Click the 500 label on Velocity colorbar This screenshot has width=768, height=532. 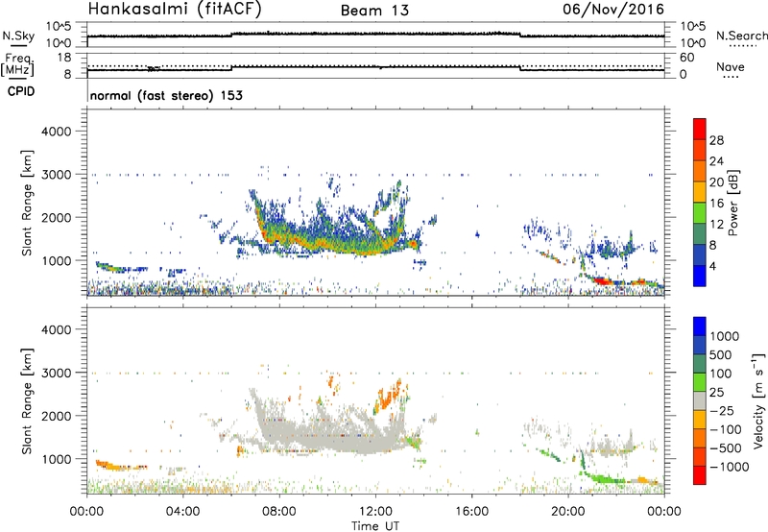(x=721, y=355)
